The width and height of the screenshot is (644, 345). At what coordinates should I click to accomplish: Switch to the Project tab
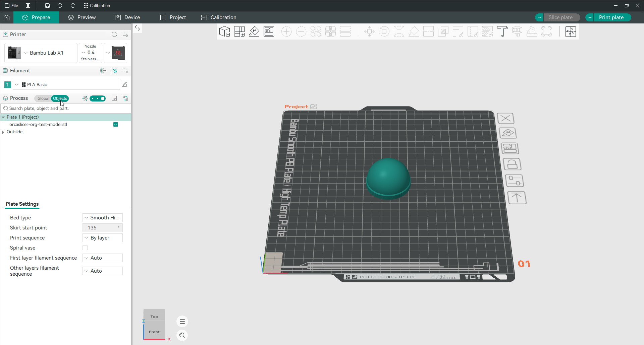click(x=173, y=17)
